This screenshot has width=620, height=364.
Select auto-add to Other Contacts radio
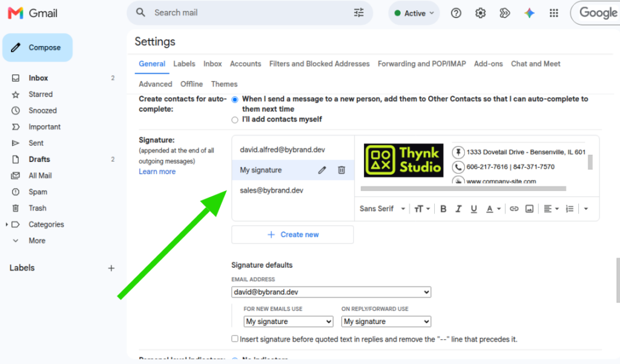(x=235, y=100)
